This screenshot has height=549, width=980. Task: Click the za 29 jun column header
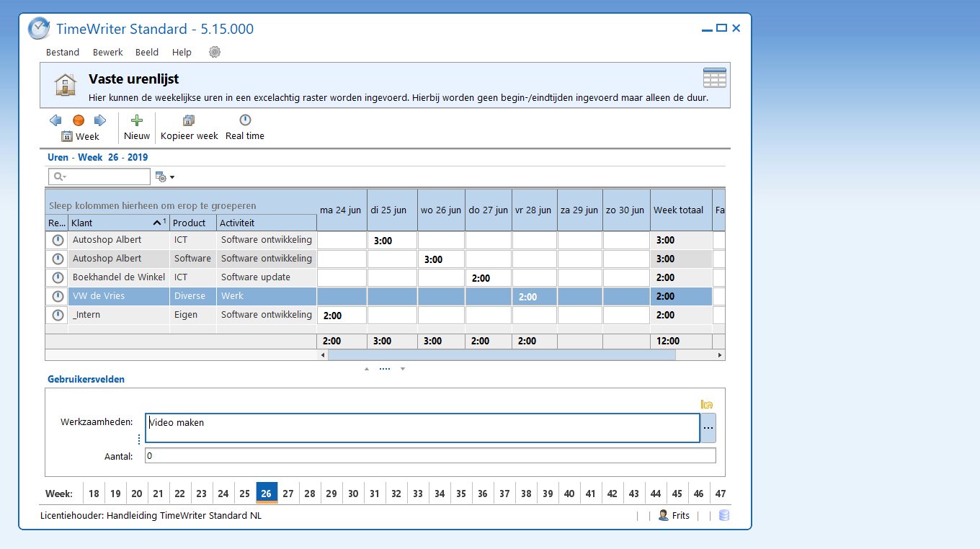pyautogui.click(x=579, y=210)
